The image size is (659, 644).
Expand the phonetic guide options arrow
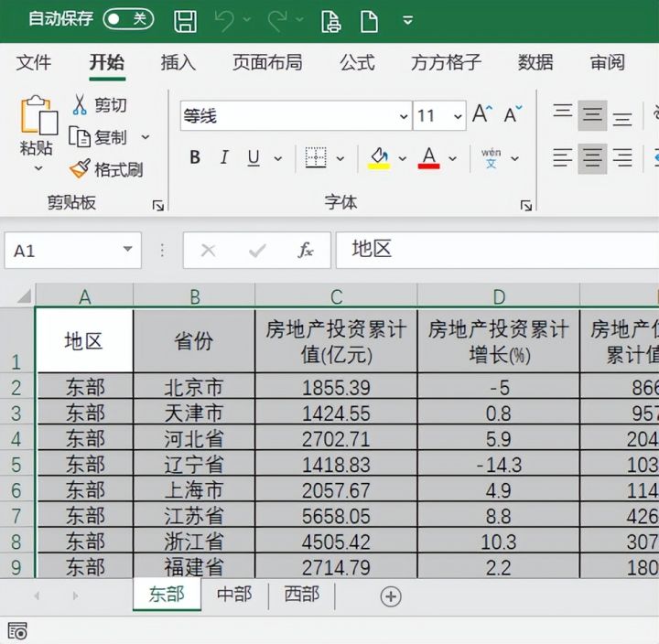[514, 159]
